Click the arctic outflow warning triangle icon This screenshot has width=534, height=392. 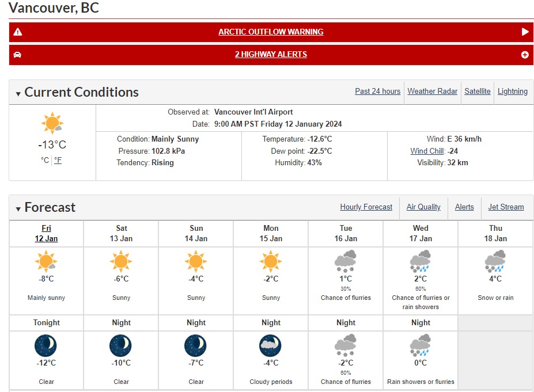pyautogui.click(x=18, y=32)
